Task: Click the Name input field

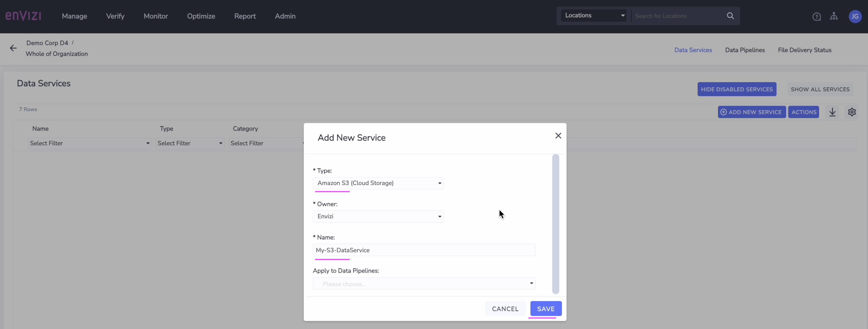Action: [424, 250]
